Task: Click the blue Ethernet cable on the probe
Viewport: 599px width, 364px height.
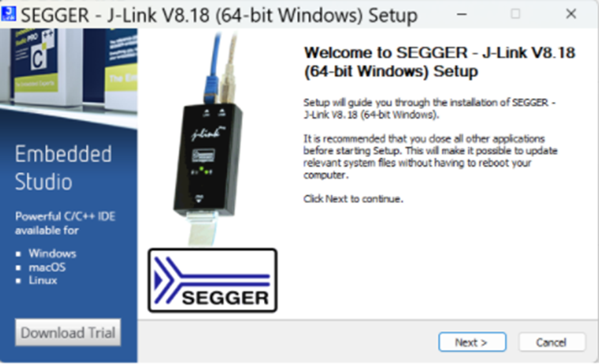Action: tap(213, 69)
